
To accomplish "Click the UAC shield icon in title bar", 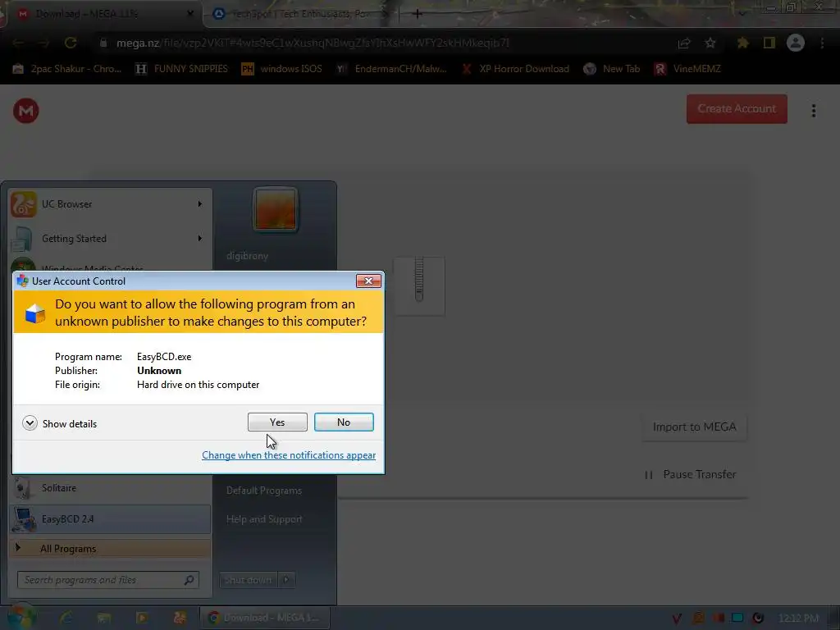I will pos(22,281).
